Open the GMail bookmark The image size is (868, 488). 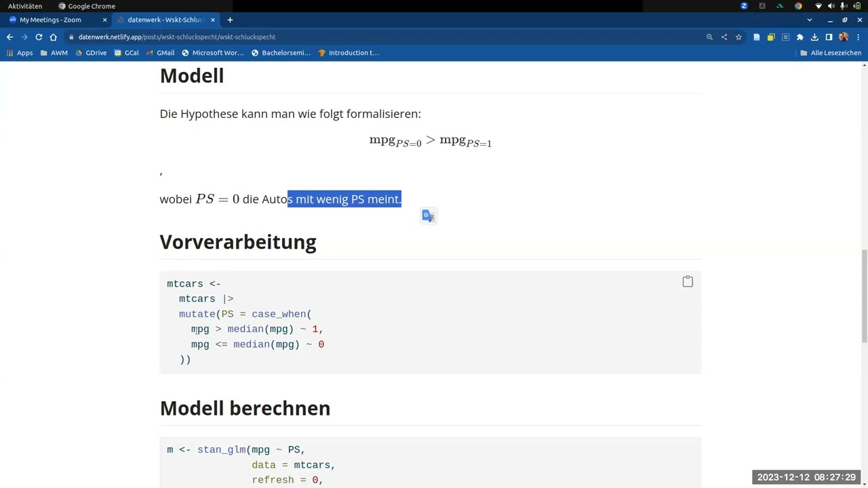160,53
